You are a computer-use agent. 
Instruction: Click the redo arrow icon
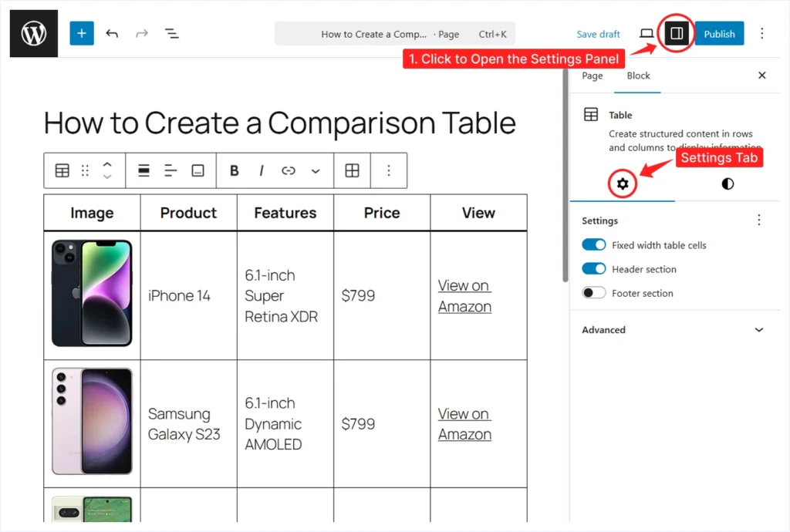coord(142,34)
